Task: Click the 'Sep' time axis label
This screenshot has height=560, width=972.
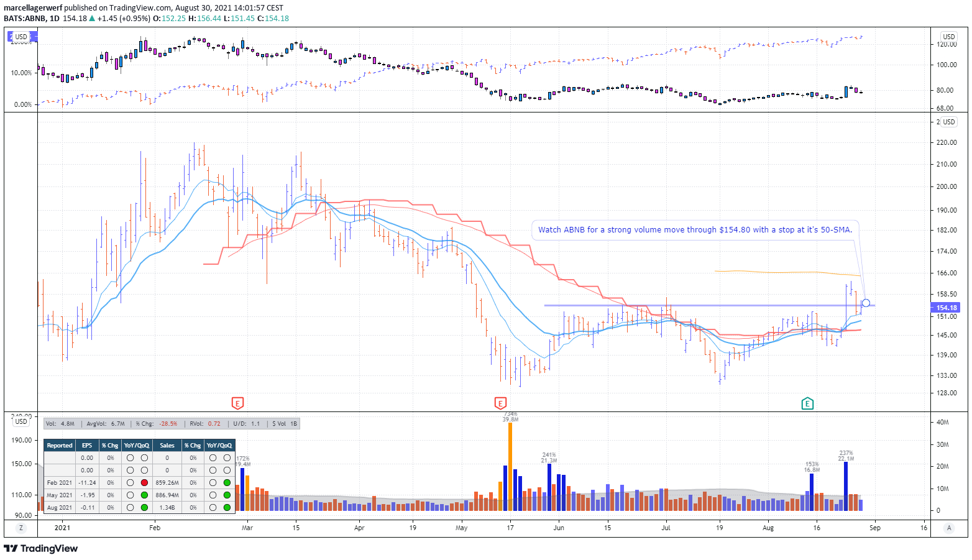Action: point(875,528)
